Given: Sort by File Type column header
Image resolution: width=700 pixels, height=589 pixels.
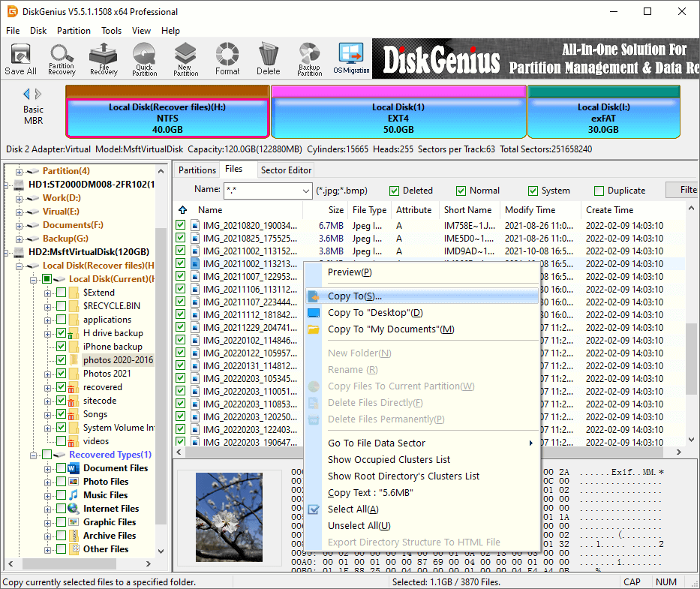Looking at the screenshot, I should coord(370,210).
